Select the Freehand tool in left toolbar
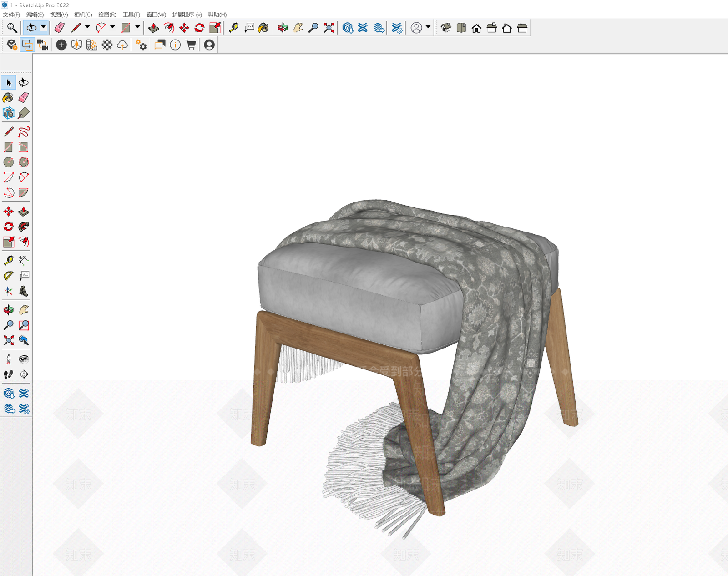This screenshot has width=728, height=576. [x=24, y=131]
